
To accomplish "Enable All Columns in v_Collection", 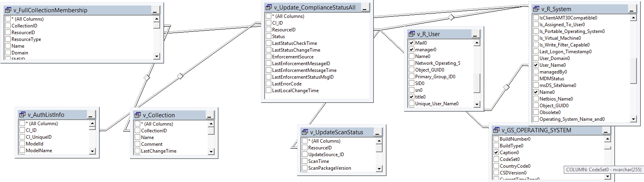I will tap(137, 124).
